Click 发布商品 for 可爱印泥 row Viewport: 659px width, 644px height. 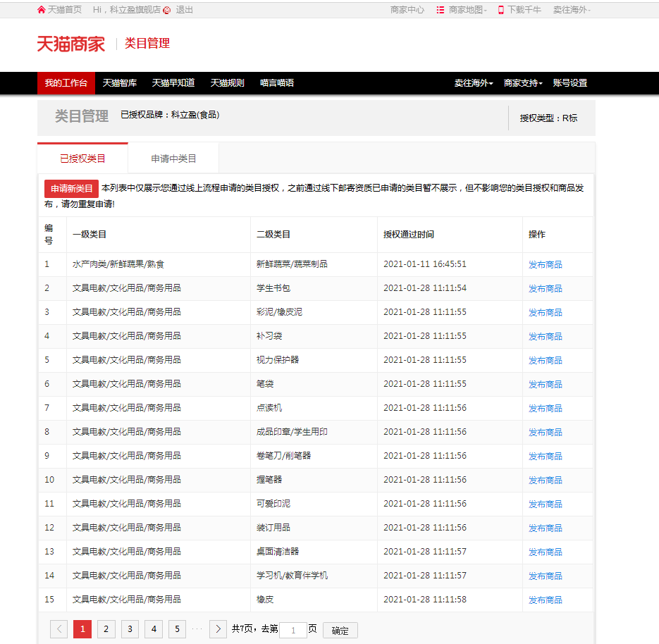(545, 504)
